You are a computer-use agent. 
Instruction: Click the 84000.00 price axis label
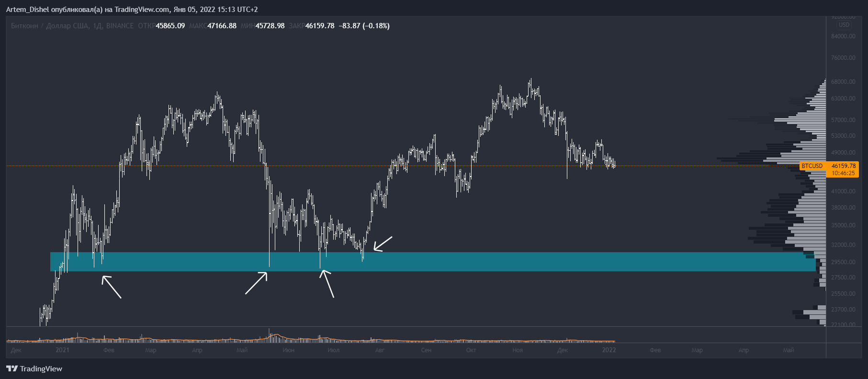[843, 36]
